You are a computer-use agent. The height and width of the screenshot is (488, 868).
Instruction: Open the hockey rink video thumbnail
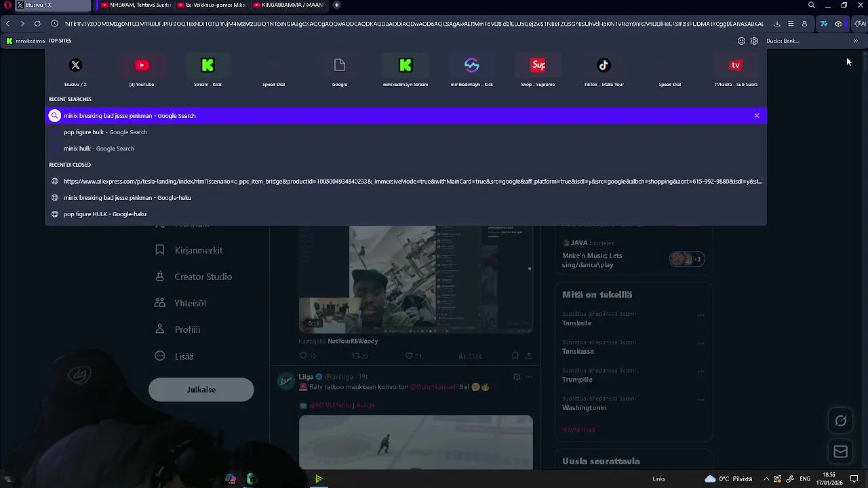pyautogui.click(x=416, y=442)
